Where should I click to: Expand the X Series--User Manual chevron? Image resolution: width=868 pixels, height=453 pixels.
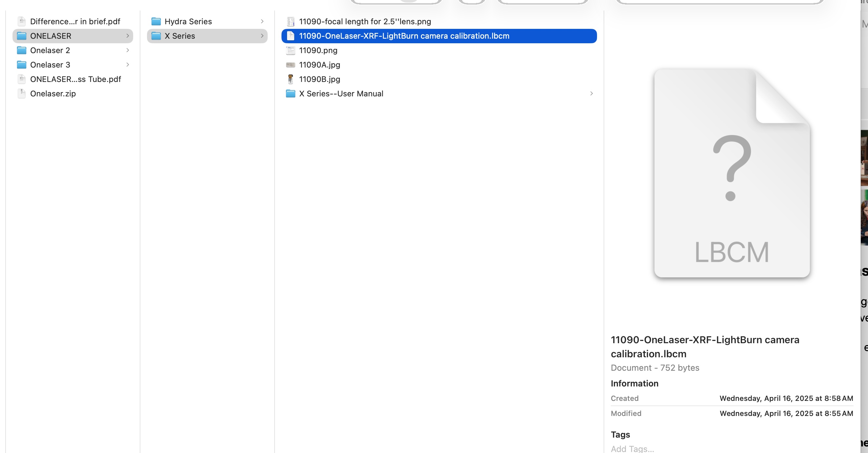click(x=591, y=94)
